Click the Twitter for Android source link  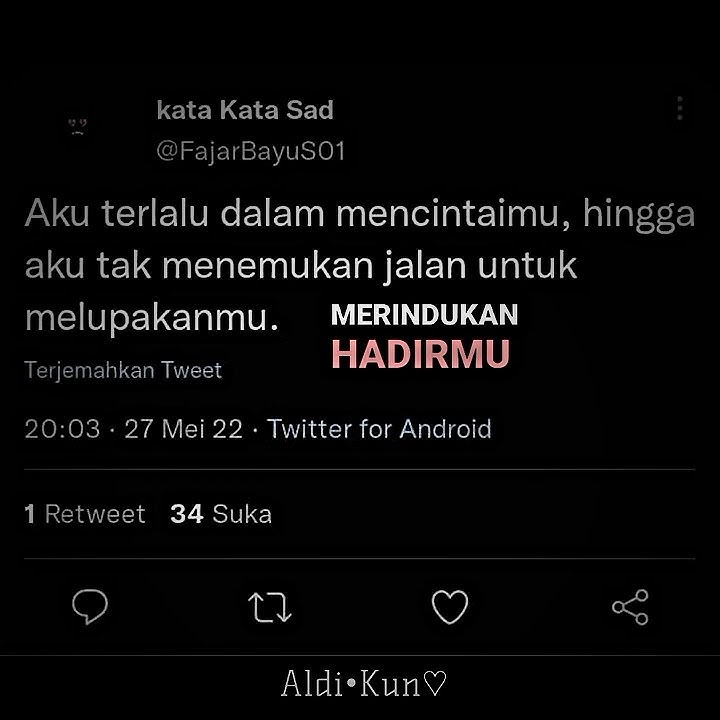click(x=379, y=429)
